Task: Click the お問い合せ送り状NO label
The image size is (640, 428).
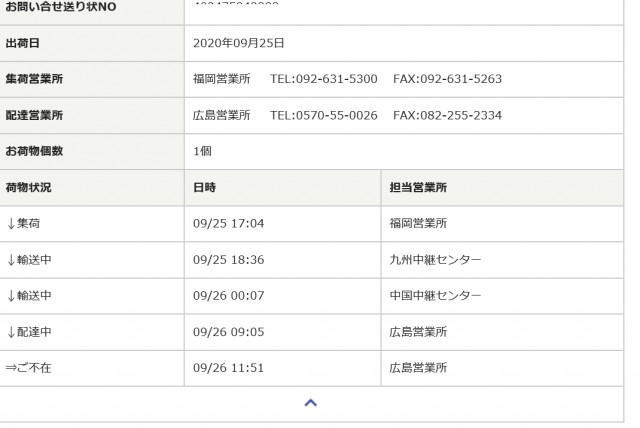Action: (61, 7)
